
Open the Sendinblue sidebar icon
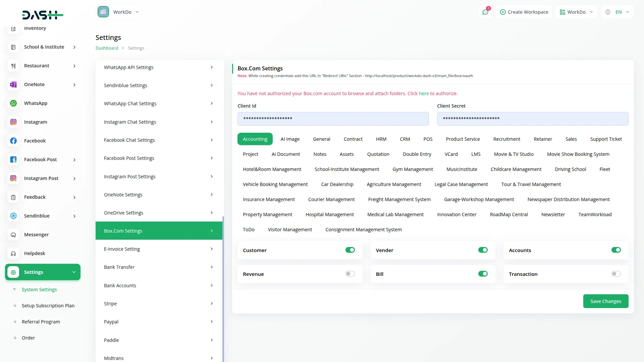tap(13, 216)
